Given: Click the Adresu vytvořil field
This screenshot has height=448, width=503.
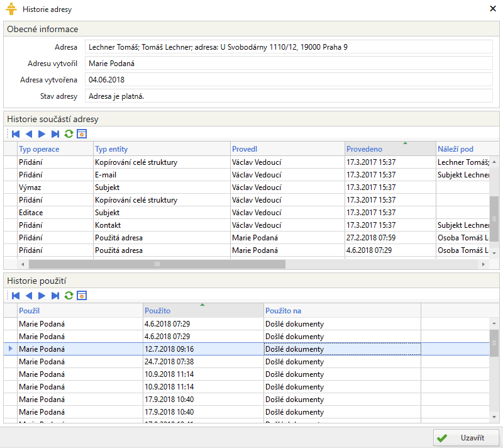Looking at the screenshot, I should (289, 63).
